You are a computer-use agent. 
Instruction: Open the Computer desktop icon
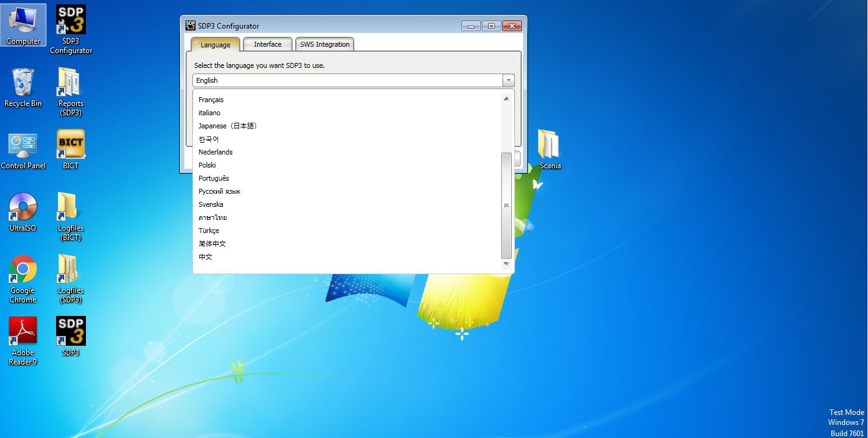tap(23, 25)
